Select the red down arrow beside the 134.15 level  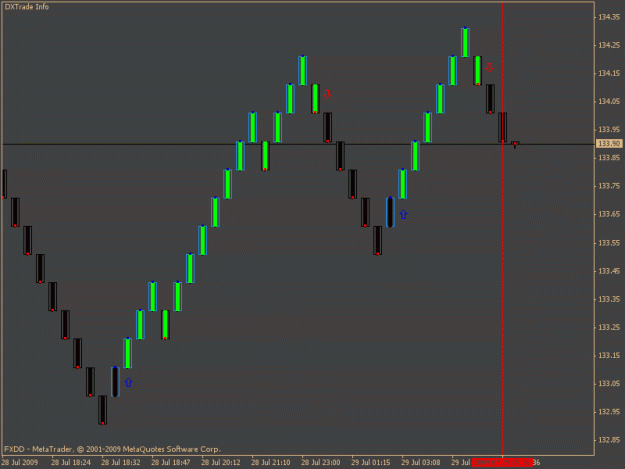tap(489, 68)
